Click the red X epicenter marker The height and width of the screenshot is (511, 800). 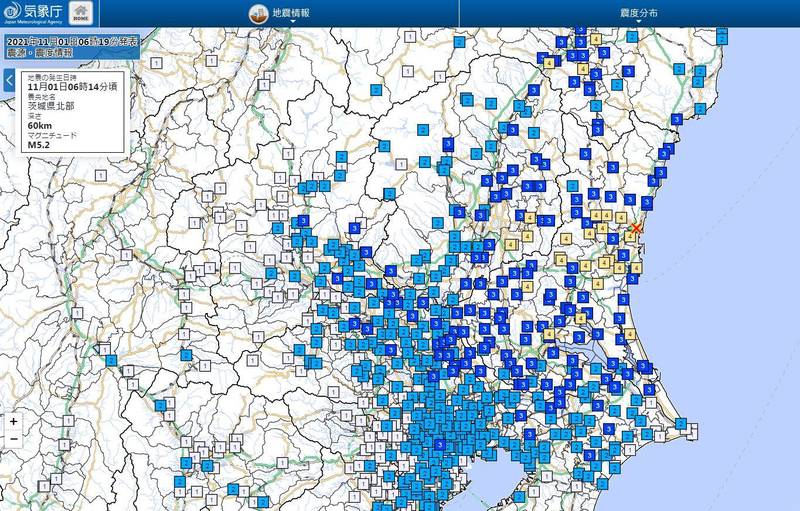click(636, 229)
